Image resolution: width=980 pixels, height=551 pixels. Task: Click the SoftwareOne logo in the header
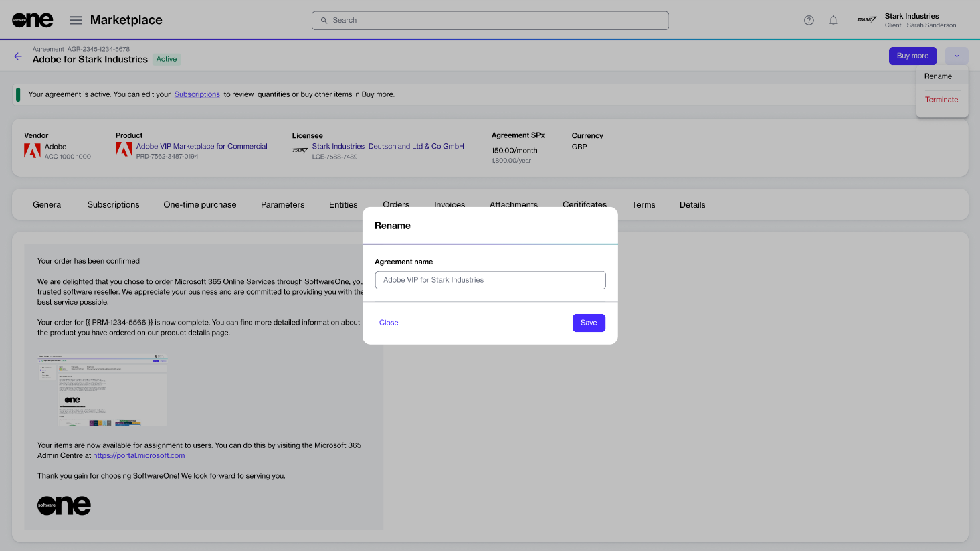[32, 20]
